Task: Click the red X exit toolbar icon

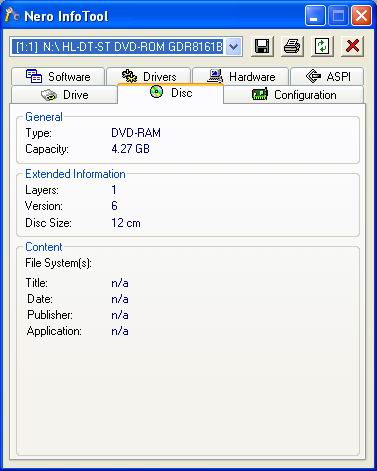Action: tap(352, 46)
